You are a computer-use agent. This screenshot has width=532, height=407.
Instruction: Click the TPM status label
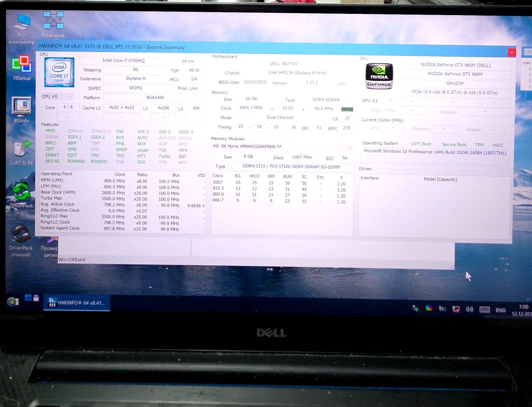(479, 145)
